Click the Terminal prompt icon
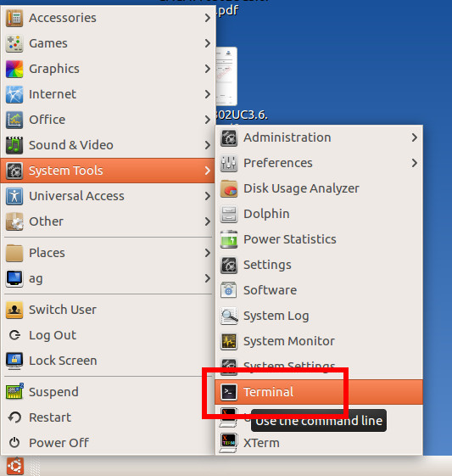452x476 pixels. (228, 392)
